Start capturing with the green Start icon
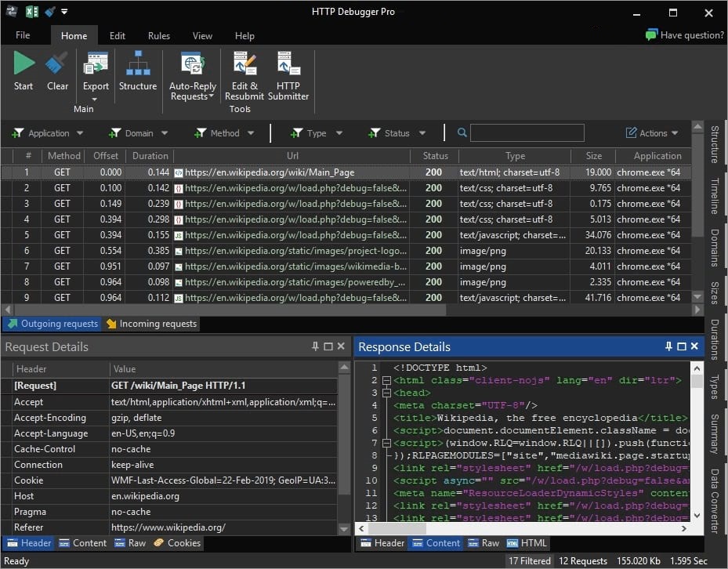The width and height of the screenshot is (728, 569). [24, 63]
